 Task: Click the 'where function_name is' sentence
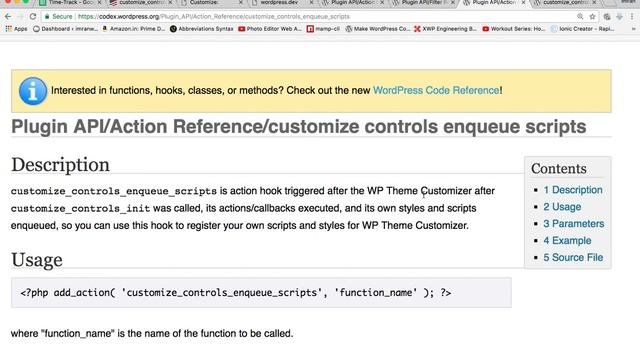[x=152, y=333]
